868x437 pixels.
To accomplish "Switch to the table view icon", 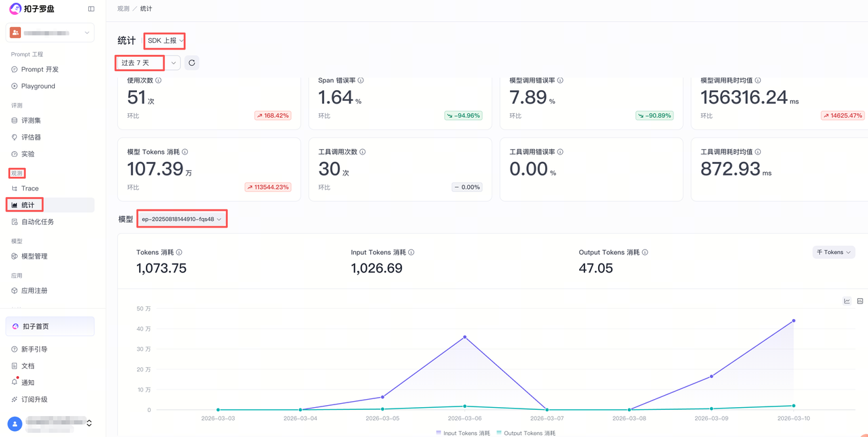I will click(x=860, y=301).
